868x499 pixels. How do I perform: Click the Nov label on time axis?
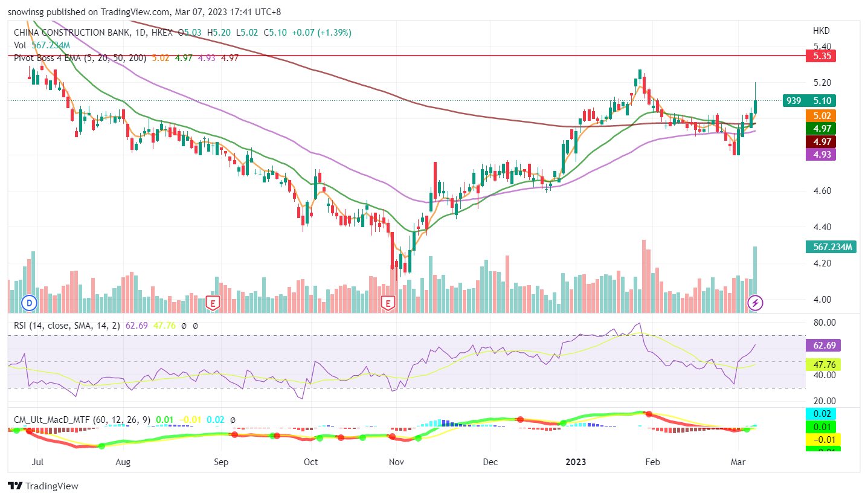point(396,462)
